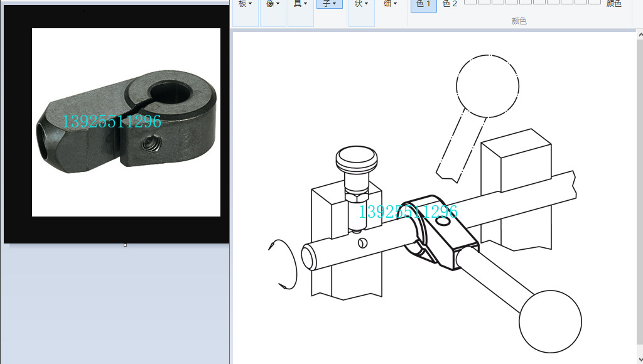Select the 色 1 foreground color button
This screenshot has height=364, width=643.
coord(424,4)
